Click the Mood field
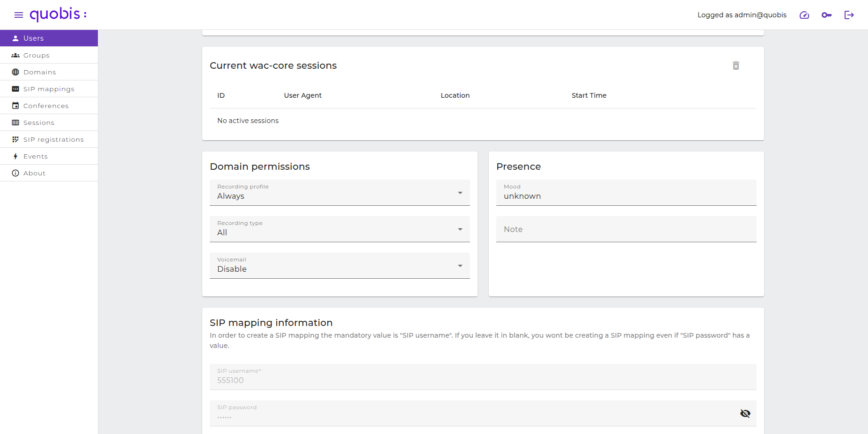Viewport: 868px width, 434px height. tap(626, 193)
